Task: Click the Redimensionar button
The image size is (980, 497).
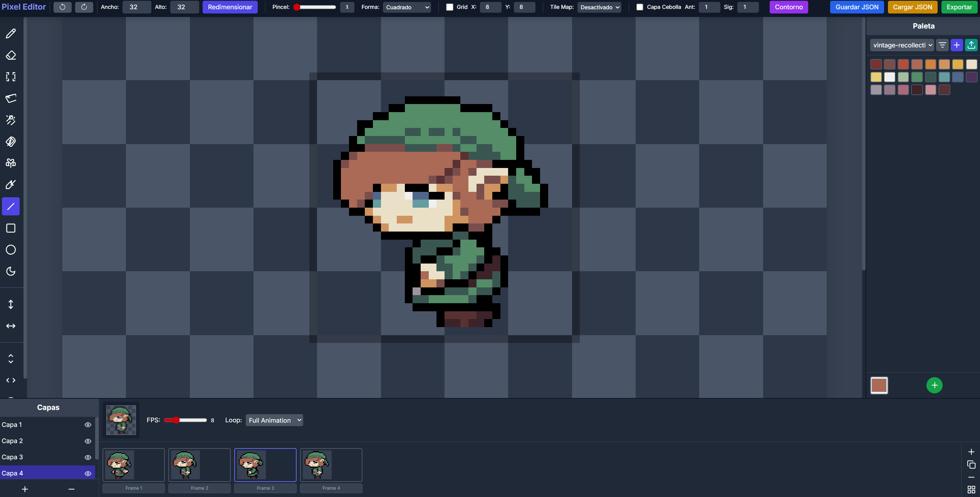Action: click(230, 7)
